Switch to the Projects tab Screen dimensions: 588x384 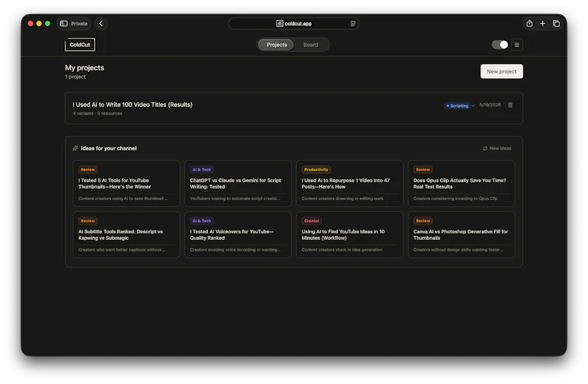coord(277,45)
